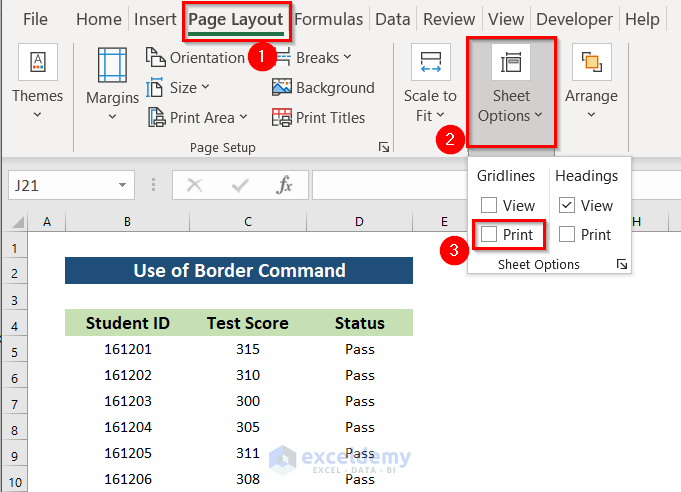Enable the Gridlines Print checkbox
This screenshot has height=492, width=681.
point(489,234)
